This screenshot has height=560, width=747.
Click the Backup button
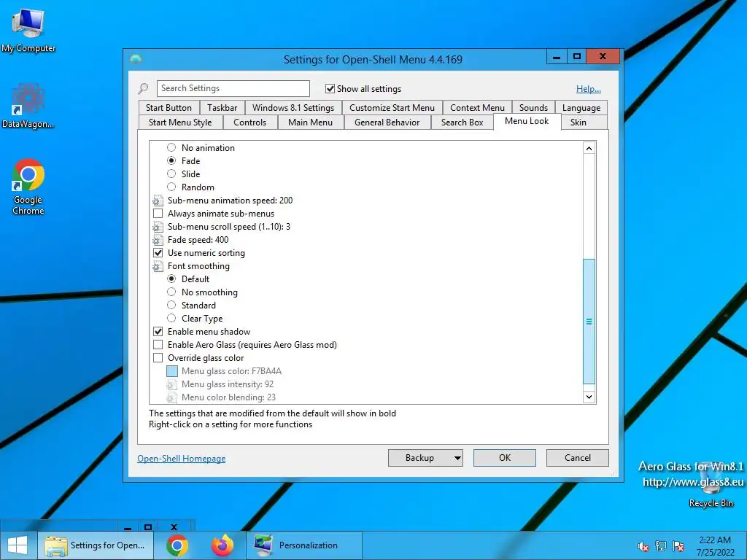click(419, 458)
